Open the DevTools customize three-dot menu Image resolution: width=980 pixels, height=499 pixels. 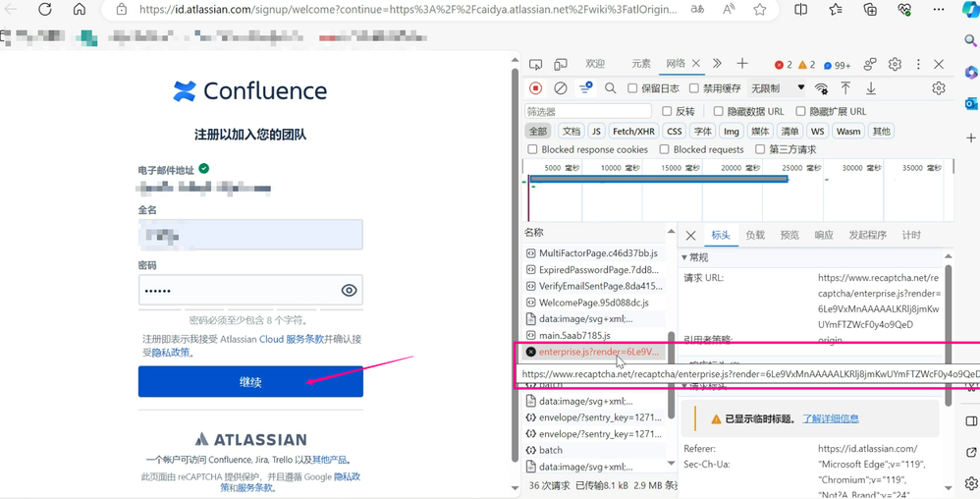pyautogui.click(x=919, y=65)
